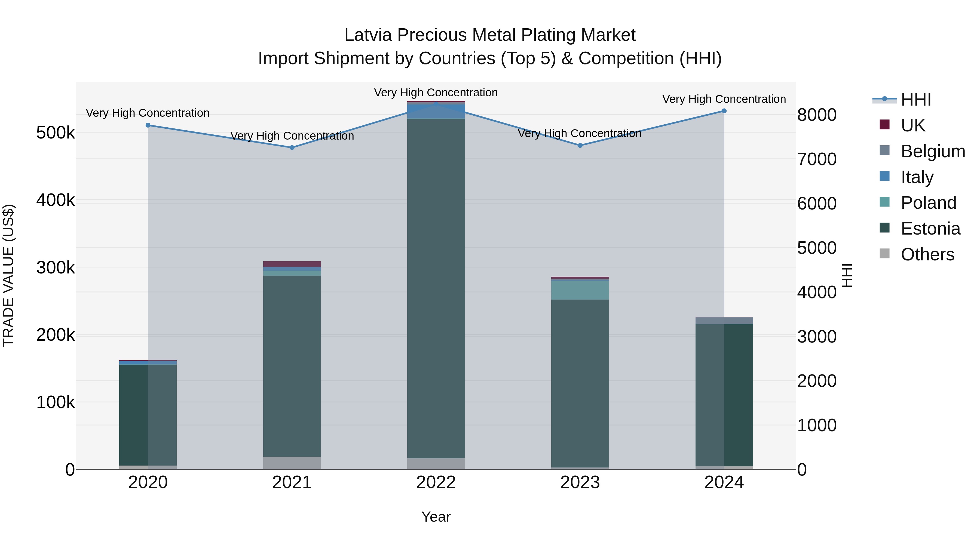Click the Italy blue legend swatch
The width and height of the screenshot is (980, 551).
pos(884,176)
